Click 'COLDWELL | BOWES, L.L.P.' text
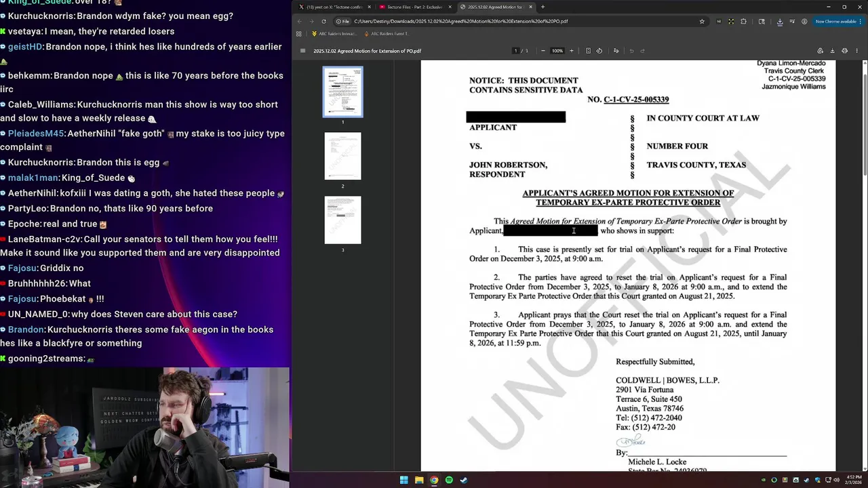 pyautogui.click(x=667, y=380)
